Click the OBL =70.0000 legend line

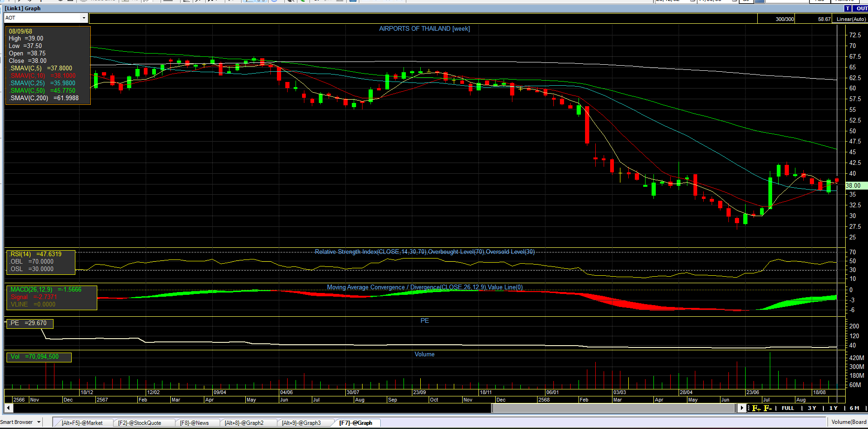click(x=32, y=261)
